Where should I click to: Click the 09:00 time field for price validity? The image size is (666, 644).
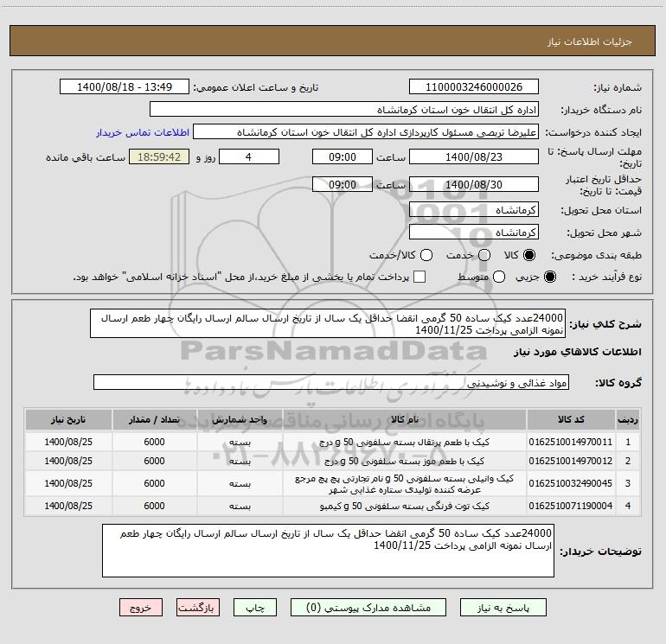pos(343,184)
